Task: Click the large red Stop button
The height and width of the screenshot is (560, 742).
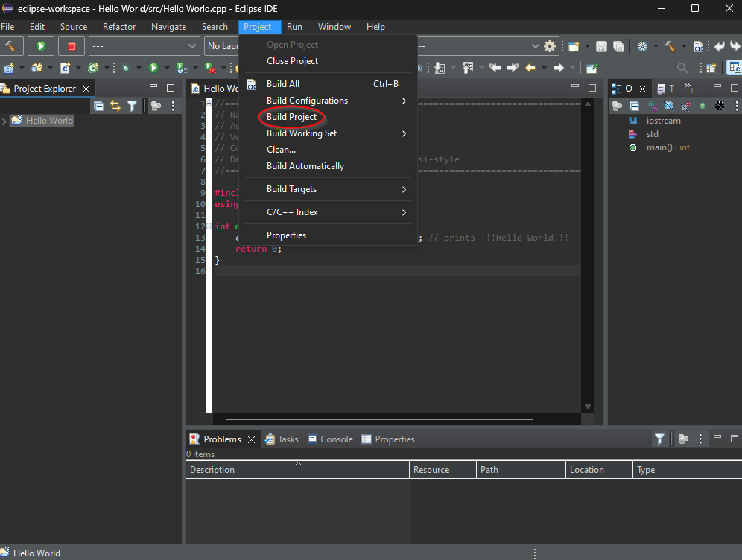Action: (72, 46)
